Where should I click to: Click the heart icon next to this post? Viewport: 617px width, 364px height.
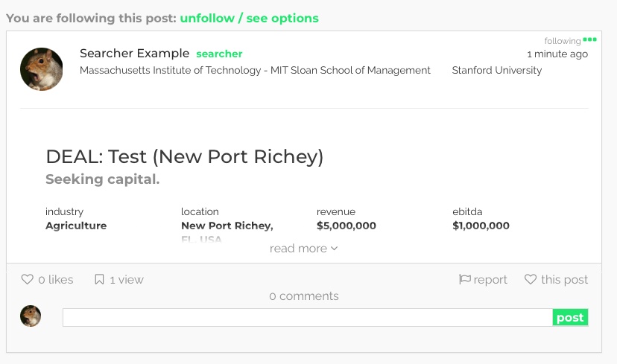[x=531, y=280]
